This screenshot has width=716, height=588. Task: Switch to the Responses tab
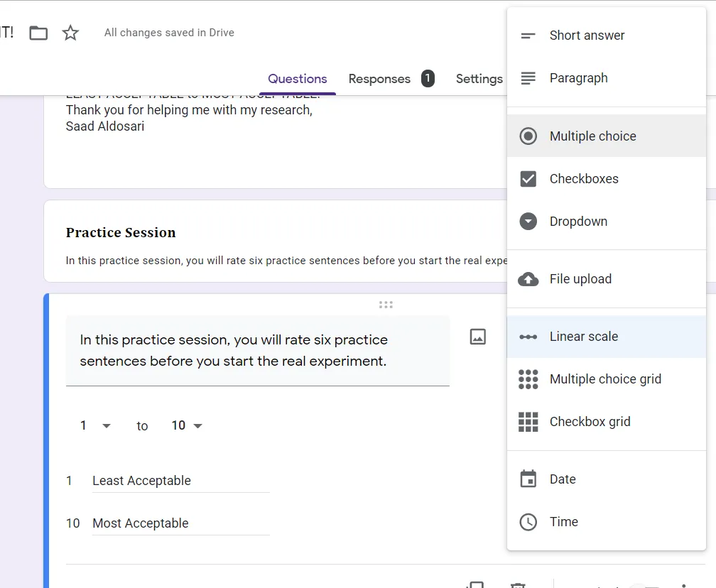[379, 79]
